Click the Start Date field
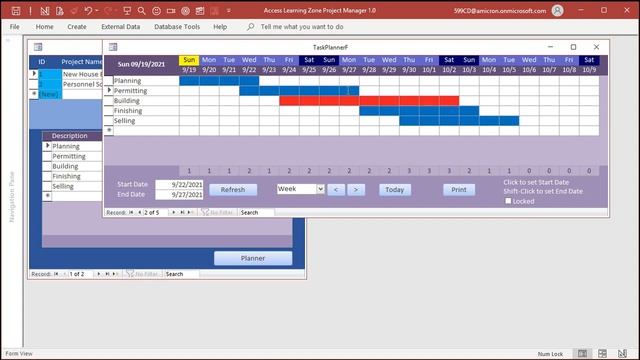This screenshot has width=640, height=360. pyautogui.click(x=179, y=184)
